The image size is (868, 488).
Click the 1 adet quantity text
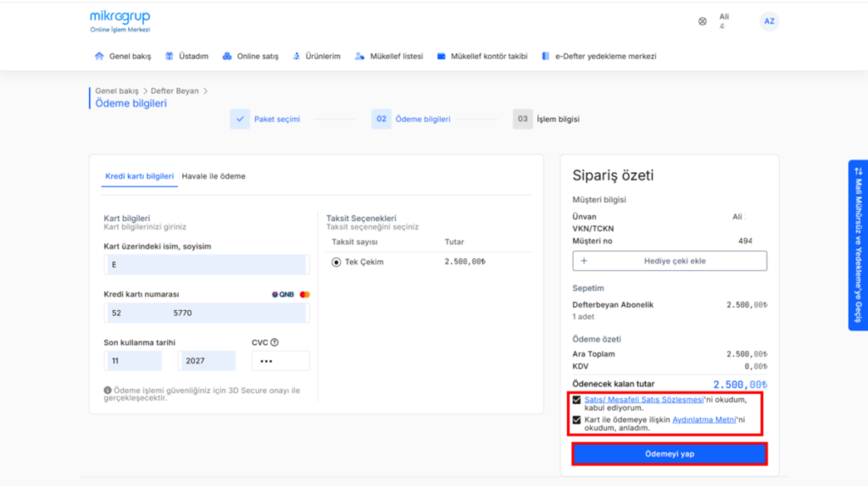583,317
